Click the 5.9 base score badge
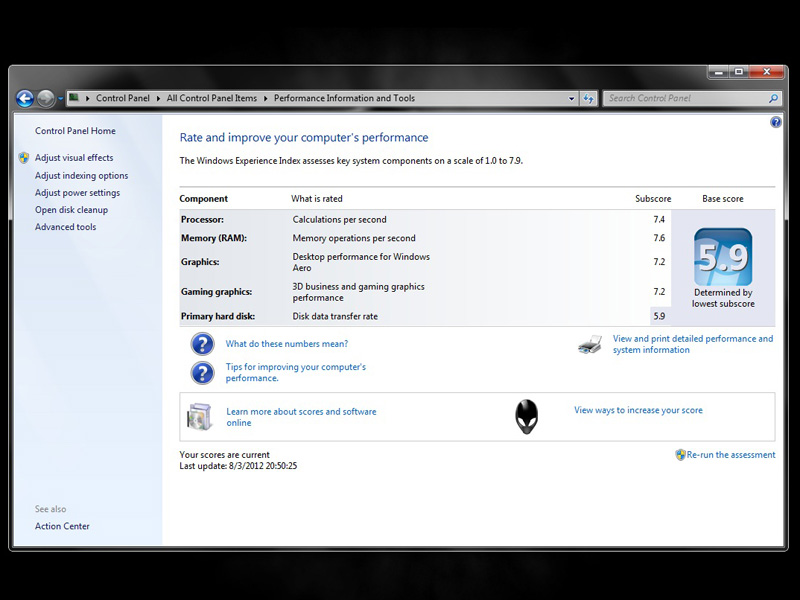800x600 pixels. click(723, 257)
